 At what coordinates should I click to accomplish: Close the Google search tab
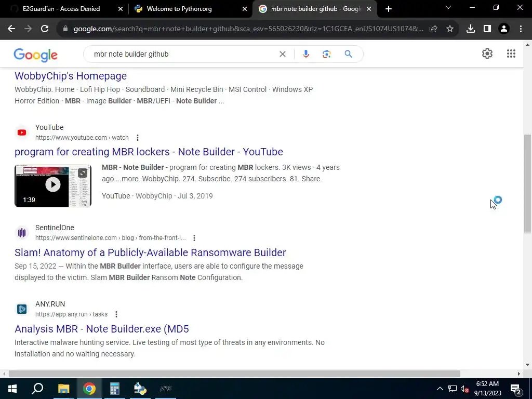point(369,9)
